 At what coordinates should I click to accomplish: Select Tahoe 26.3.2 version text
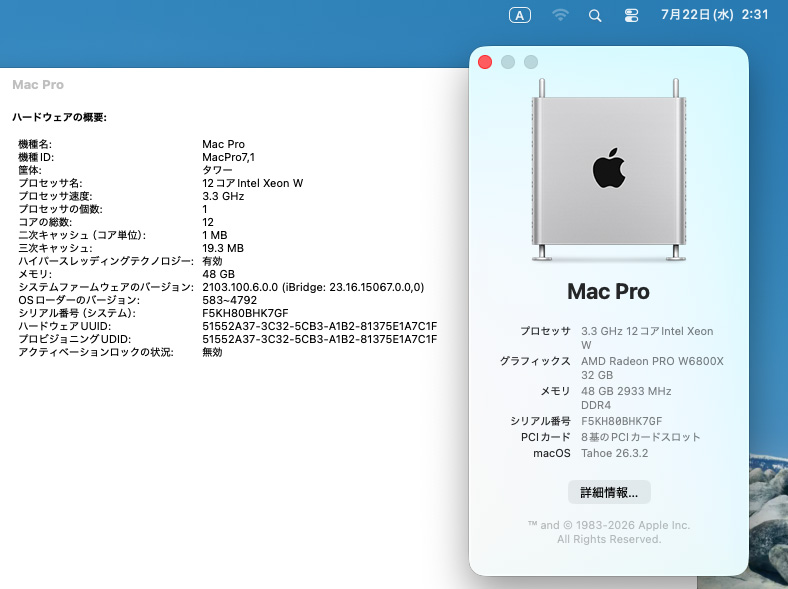(x=615, y=453)
